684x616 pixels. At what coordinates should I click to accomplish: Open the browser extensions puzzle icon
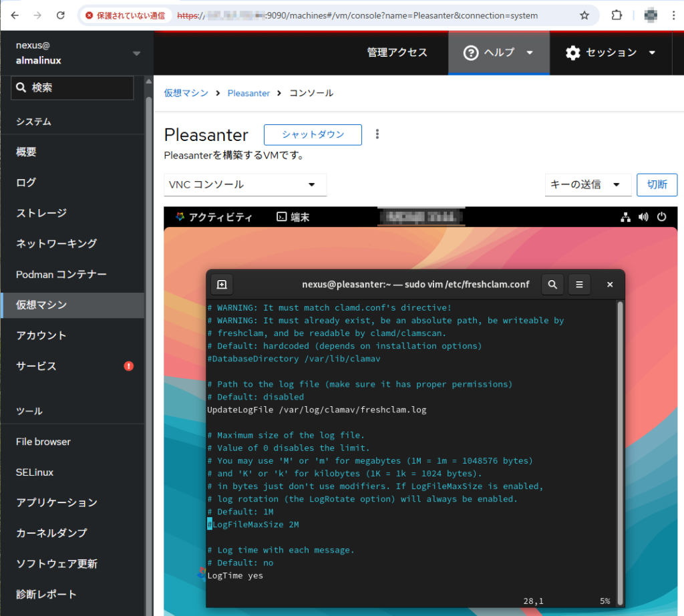tap(617, 15)
